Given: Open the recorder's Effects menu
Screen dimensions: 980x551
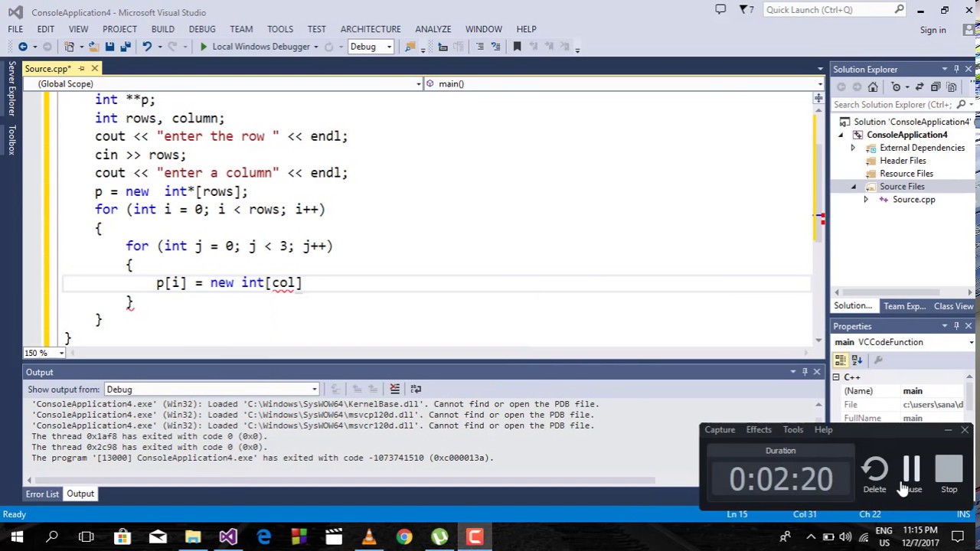Looking at the screenshot, I should (759, 430).
